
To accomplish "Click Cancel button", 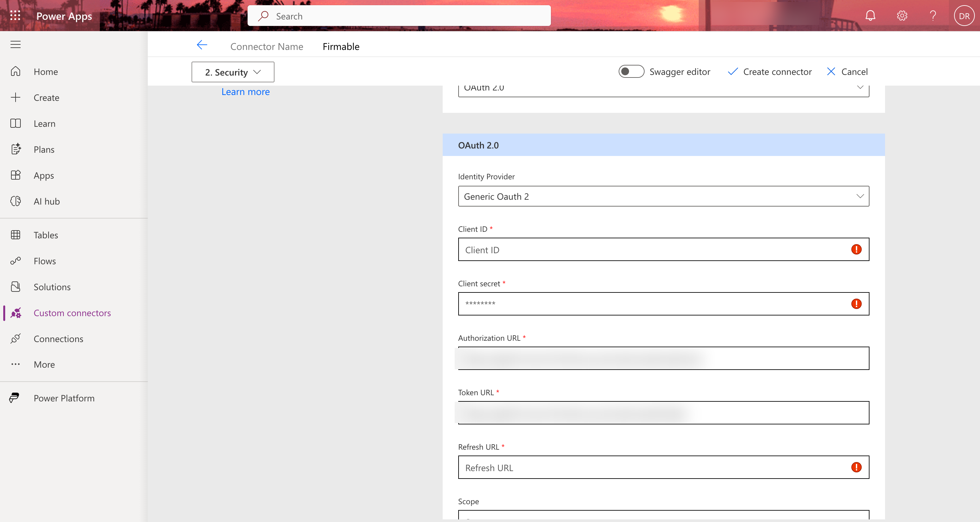I will click(847, 72).
